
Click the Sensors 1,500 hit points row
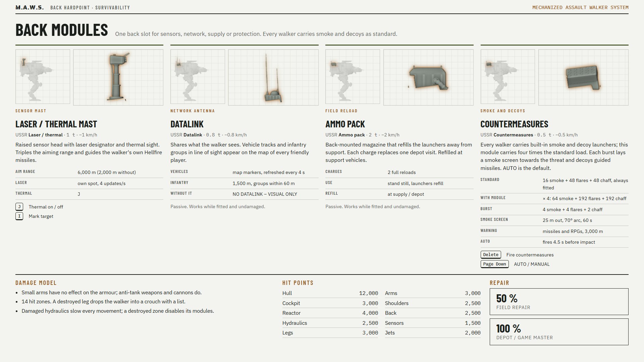433,323
